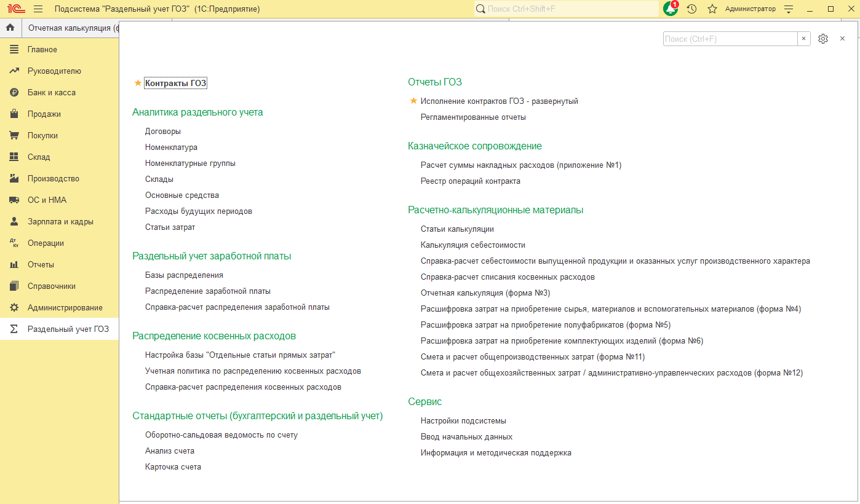Open the panel settings gear icon

pos(823,39)
